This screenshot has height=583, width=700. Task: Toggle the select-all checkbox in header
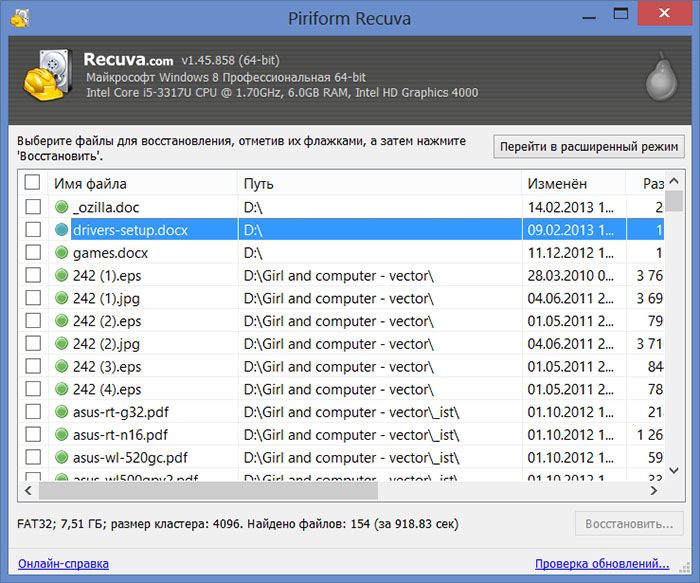tap(33, 183)
